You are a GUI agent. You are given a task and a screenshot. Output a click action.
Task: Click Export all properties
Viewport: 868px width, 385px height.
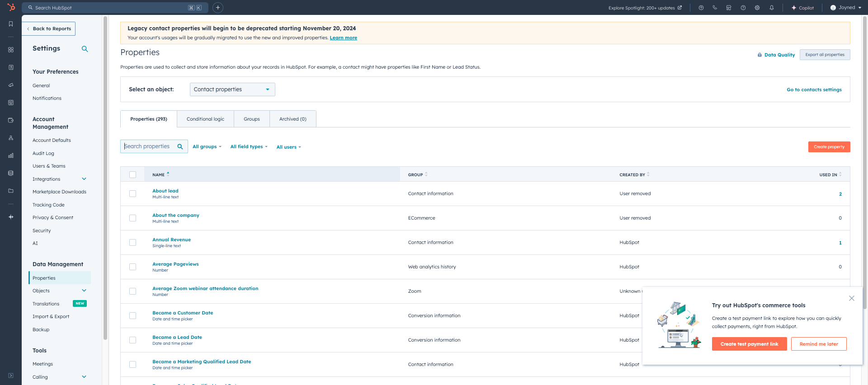[825, 55]
